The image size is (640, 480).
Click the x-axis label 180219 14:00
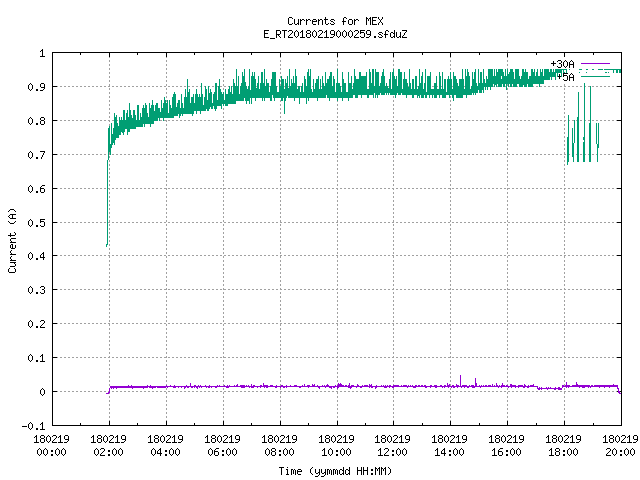click(449, 445)
